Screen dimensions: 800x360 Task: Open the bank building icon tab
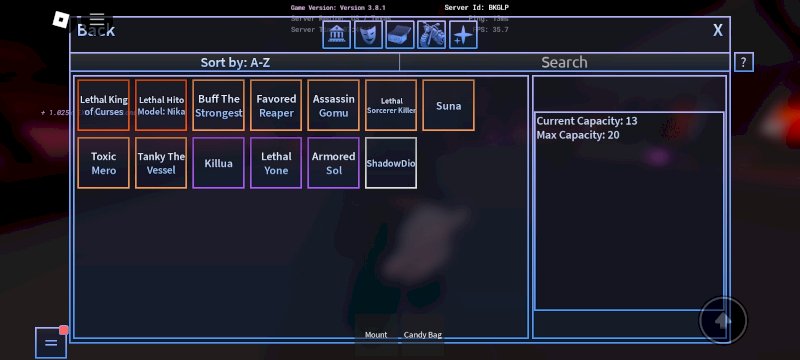pyautogui.click(x=336, y=35)
